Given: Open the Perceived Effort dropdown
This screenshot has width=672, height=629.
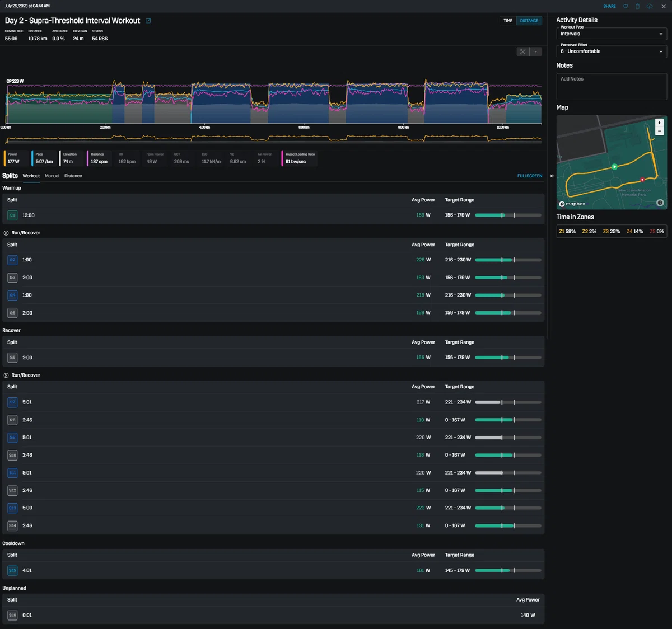Looking at the screenshot, I should 612,51.
